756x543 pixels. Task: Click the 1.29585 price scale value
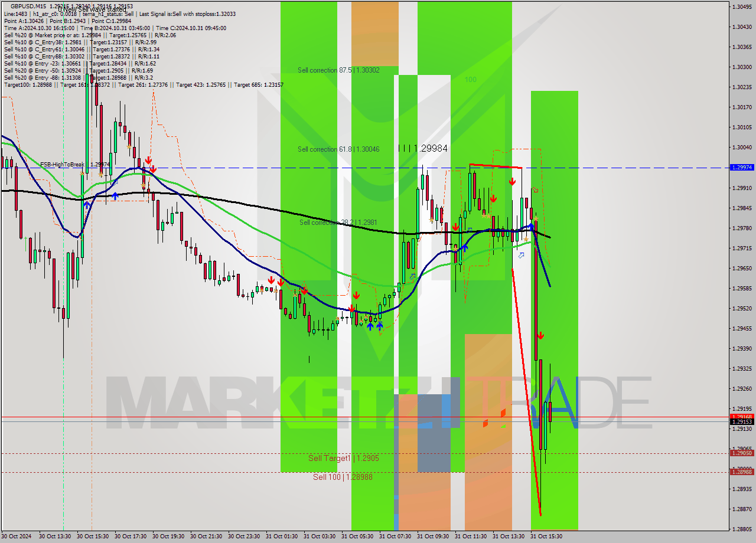click(742, 288)
